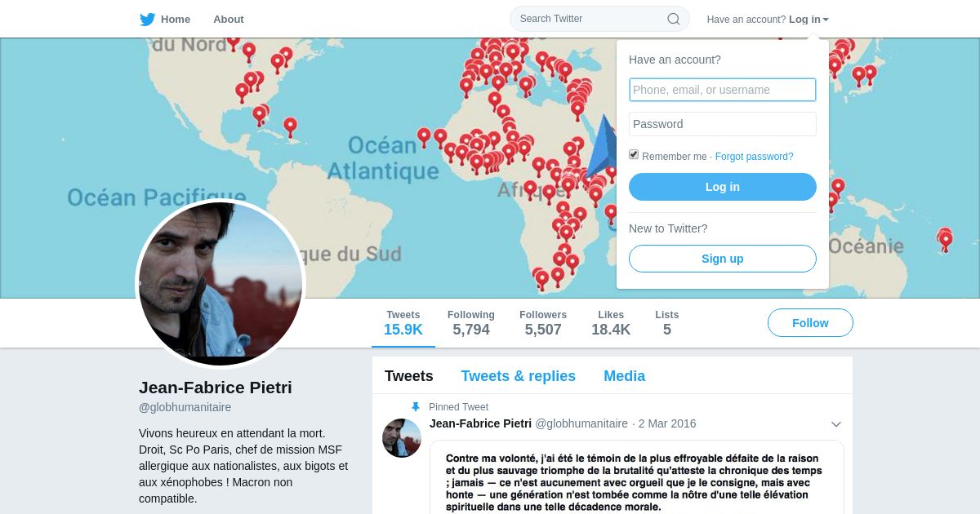Image resolution: width=980 pixels, height=514 pixels.
Task: Click the search magnifier icon
Action: [674, 19]
